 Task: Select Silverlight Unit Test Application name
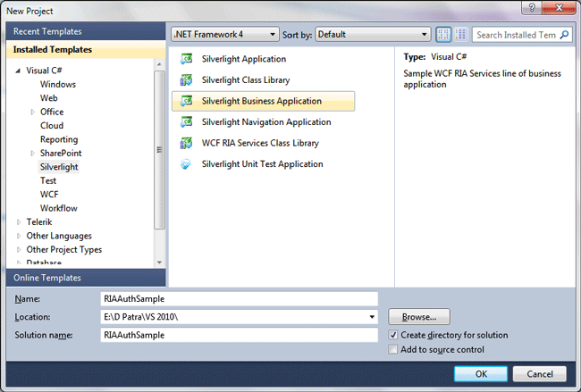(262, 164)
